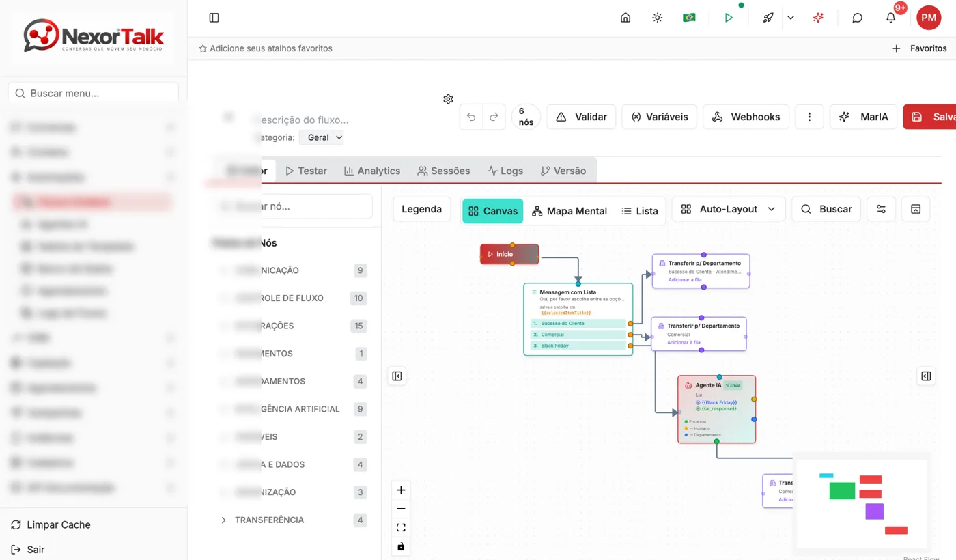
Task: Open notifications bell with 9+ badge
Action: (891, 18)
